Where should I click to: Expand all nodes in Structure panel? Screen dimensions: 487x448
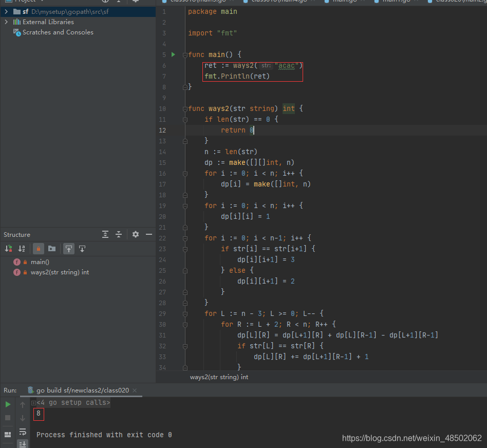pos(105,235)
